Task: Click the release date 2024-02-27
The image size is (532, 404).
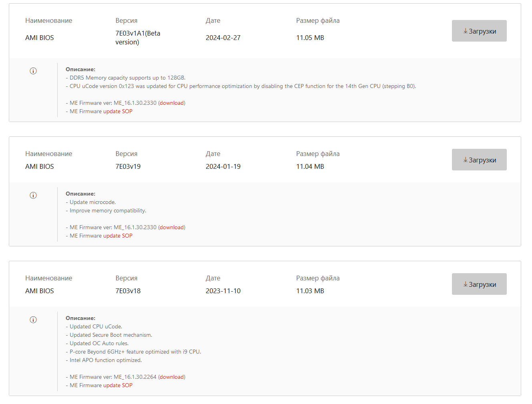Action: 223,38
